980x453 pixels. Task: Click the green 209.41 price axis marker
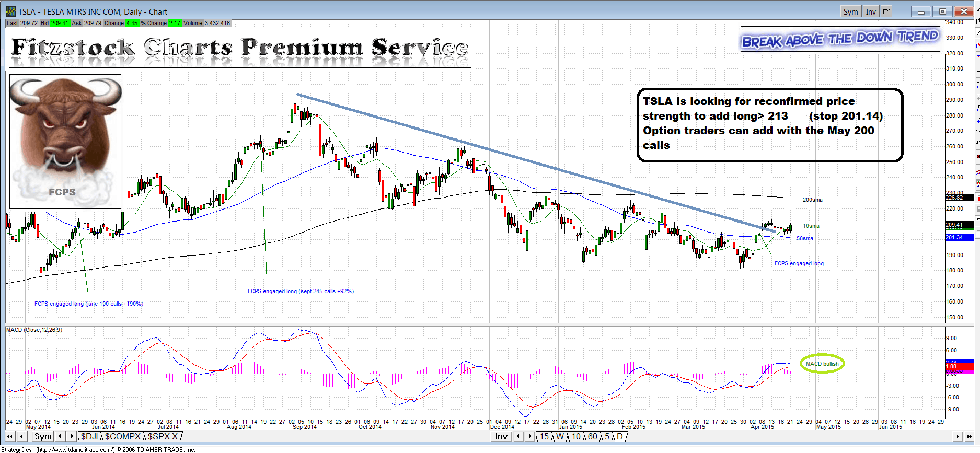coord(960,225)
